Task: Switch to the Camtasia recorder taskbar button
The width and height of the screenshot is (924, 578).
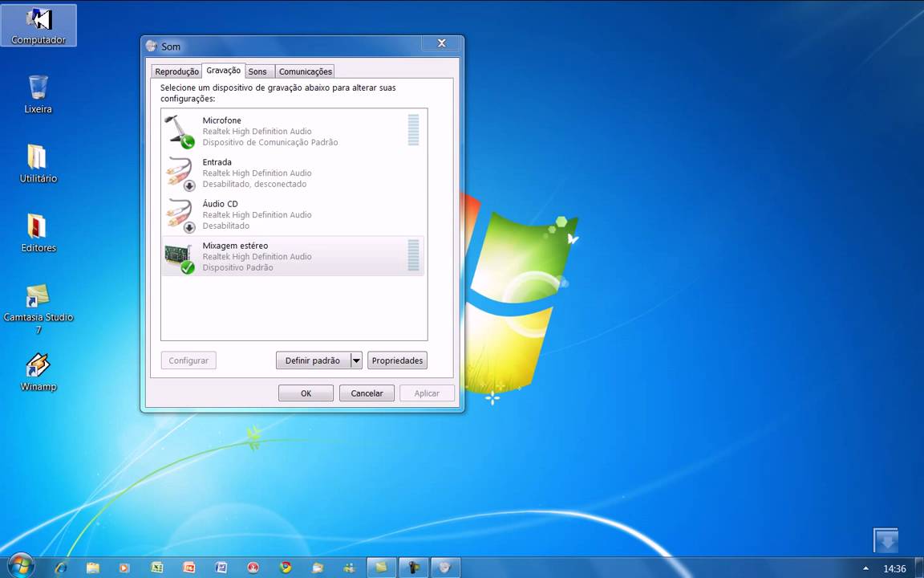Action: (x=414, y=568)
